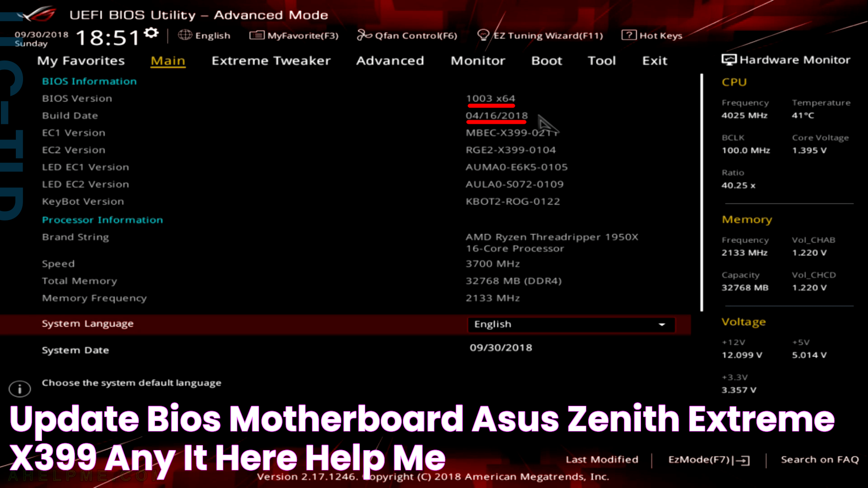This screenshot has height=488, width=868.
Task: Search on FAQ link
Action: 820,459
